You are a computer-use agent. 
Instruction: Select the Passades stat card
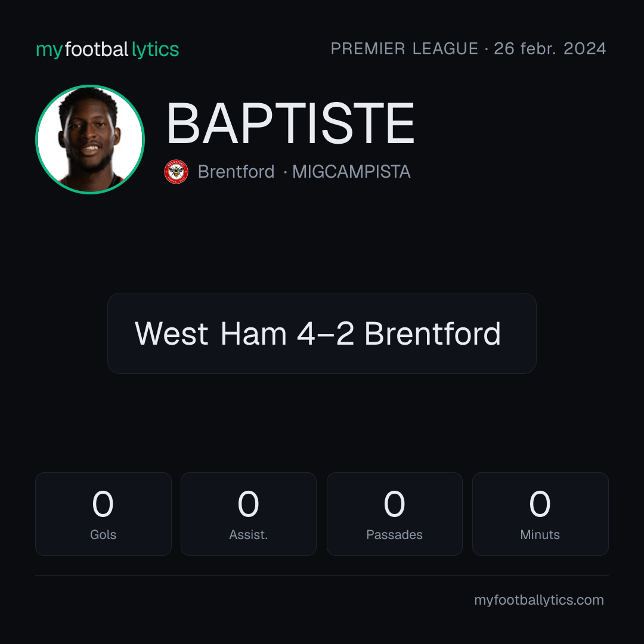(394, 514)
